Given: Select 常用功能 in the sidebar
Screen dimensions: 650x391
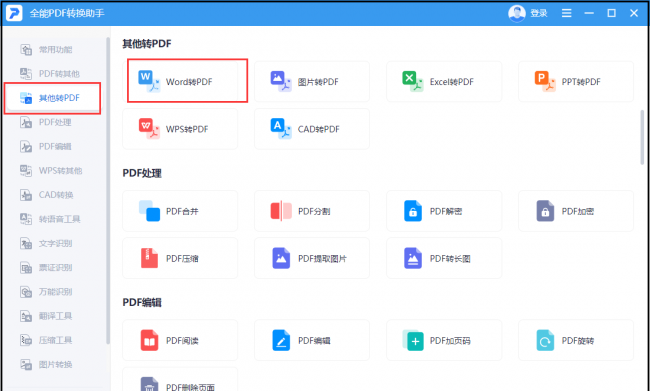Looking at the screenshot, I should [x=54, y=50].
